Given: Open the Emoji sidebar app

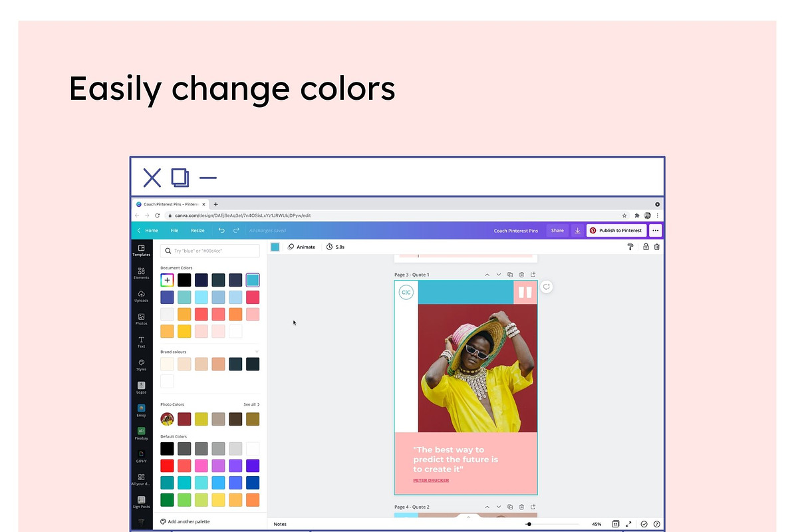Looking at the screenshot, I should [x=141, y=411].
